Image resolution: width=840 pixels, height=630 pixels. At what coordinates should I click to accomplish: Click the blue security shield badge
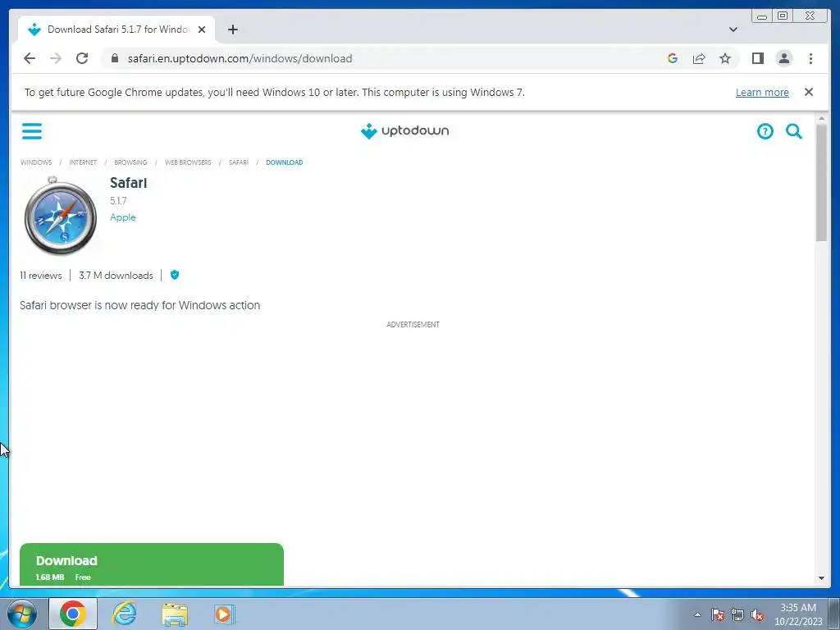[x=175, y=275]
